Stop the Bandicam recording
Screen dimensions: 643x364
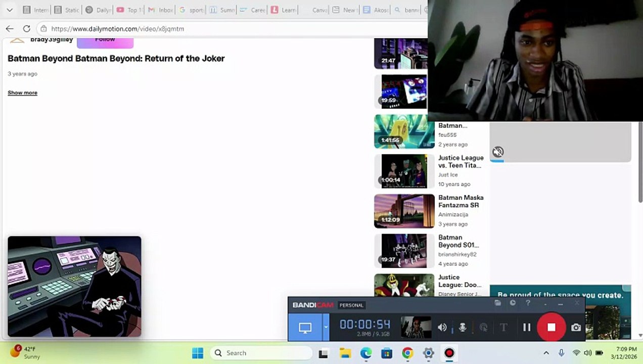(x=551, y=327)
